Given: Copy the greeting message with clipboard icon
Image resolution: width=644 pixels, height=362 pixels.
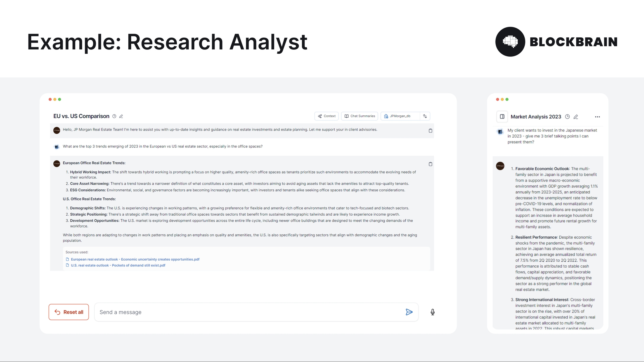Looking at the screenshot, I should 430,131.
